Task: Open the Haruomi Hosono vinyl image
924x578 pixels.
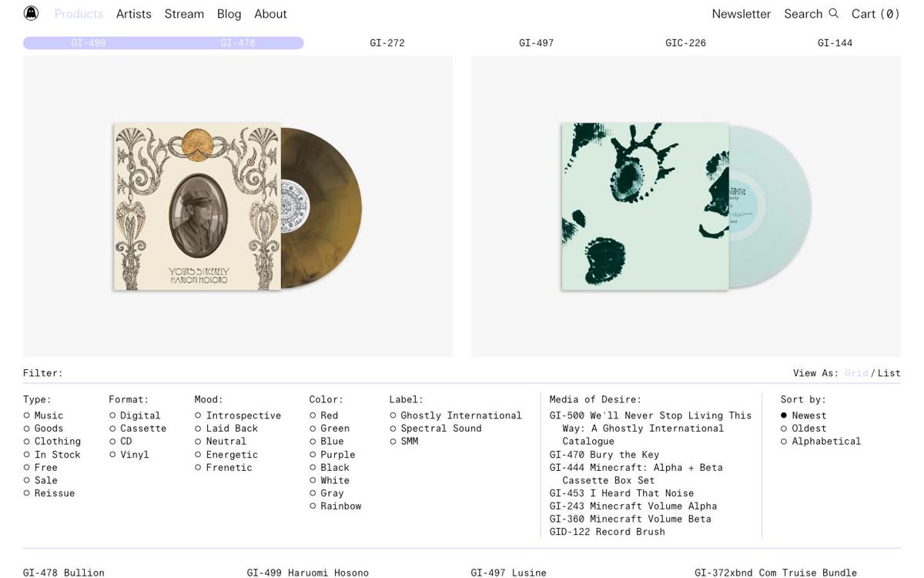Action: pos(238,206)
